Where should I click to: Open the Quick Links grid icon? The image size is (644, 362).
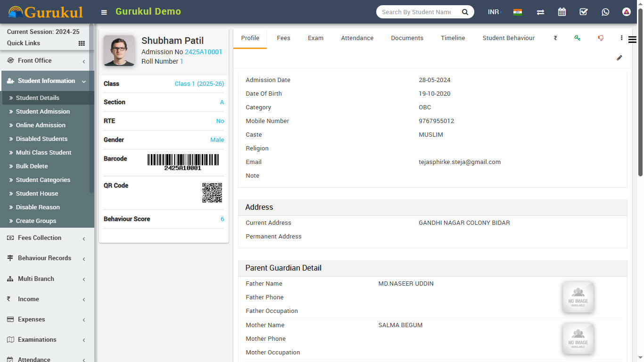[x=82, y=43]
